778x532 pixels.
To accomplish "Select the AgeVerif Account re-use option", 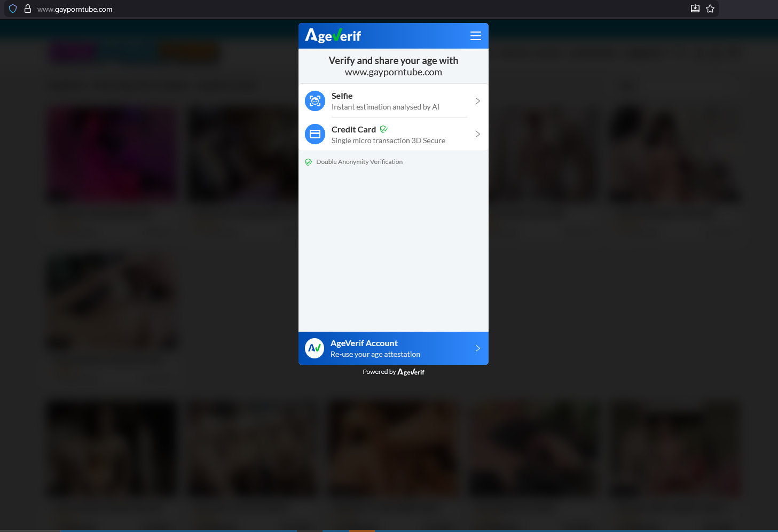I will click(394, 348).
